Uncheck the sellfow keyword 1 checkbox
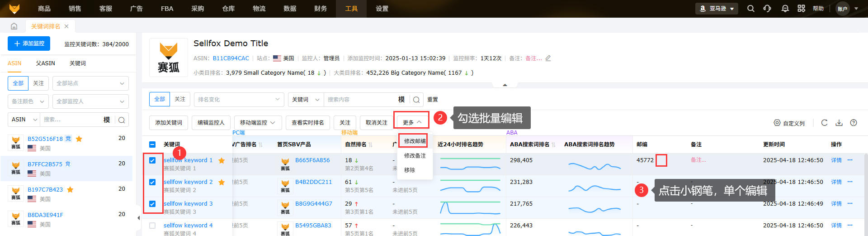Viewport: 868px width, 236px height. tap(152, 160)
